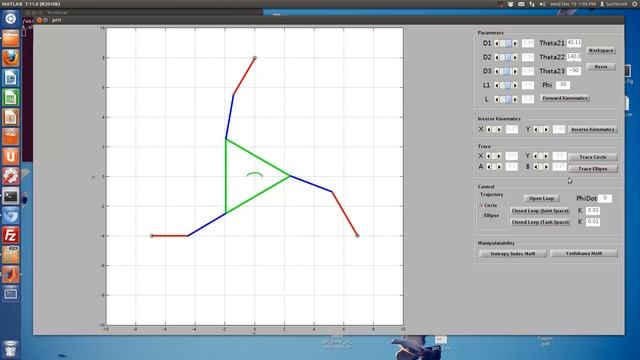Click L1 slider right arrow
The image size is (640, 360).
pos(515,85)
